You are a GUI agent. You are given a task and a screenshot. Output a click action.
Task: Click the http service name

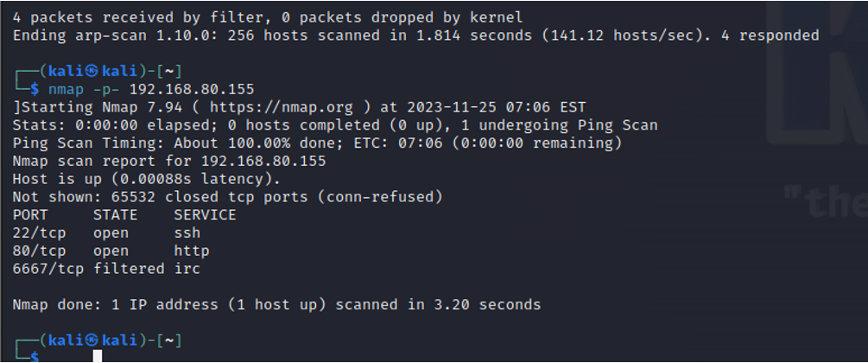[x=192, y=251]
